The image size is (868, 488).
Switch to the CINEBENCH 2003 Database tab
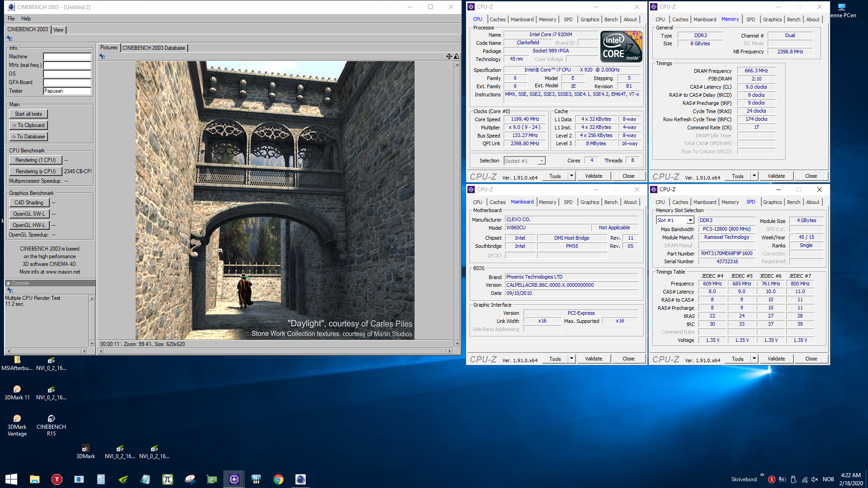(x=154, y=48)
